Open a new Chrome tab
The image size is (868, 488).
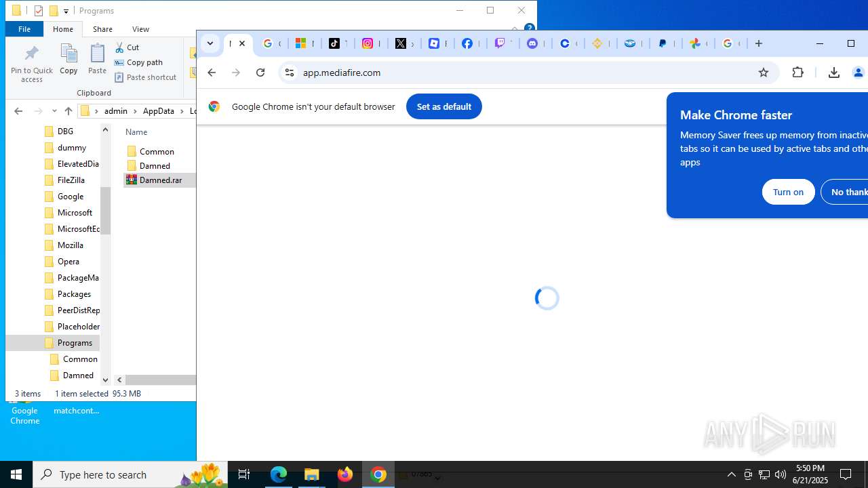[x=759, y=43]
